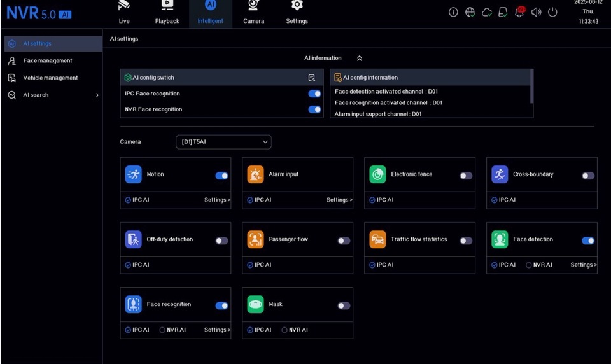This screenshot has height=364, width=611.
Task: Open Alarm input Settings link
Action: click(339, 200)
